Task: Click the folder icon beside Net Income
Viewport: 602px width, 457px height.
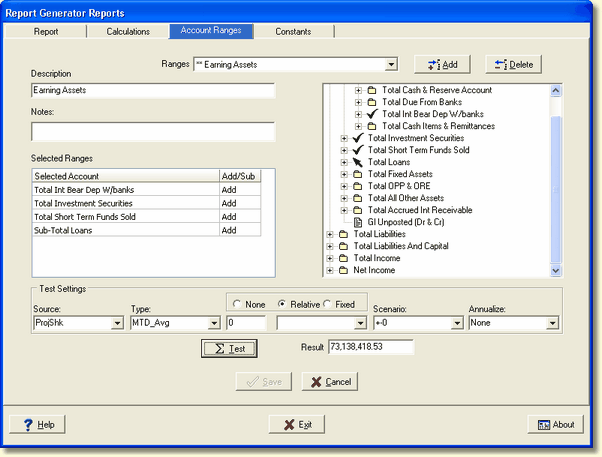Action: click(345, 270)
